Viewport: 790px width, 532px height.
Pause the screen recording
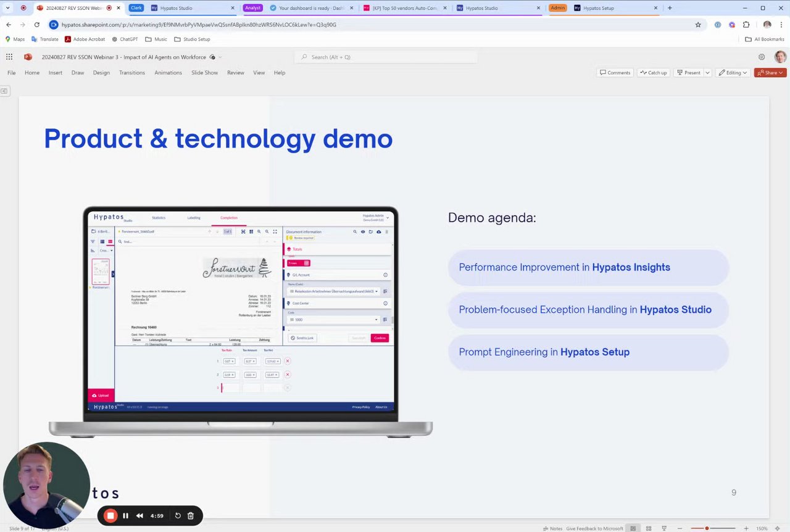(125, 515)
